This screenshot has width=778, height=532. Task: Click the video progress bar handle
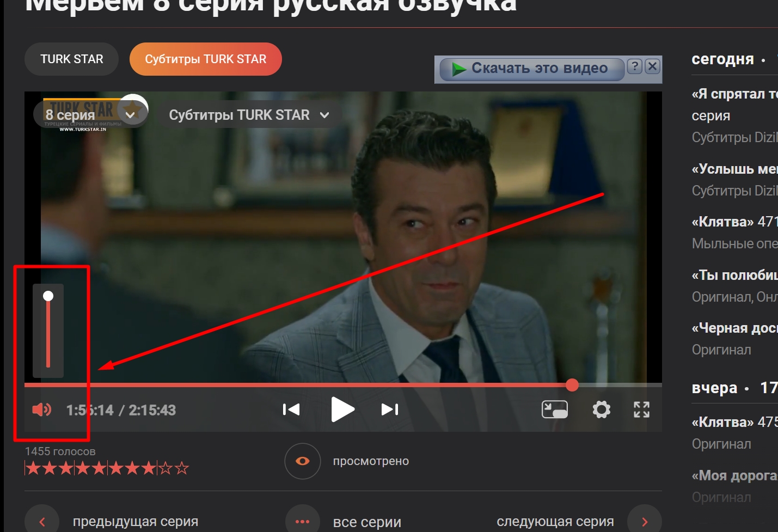click(572, 385)
